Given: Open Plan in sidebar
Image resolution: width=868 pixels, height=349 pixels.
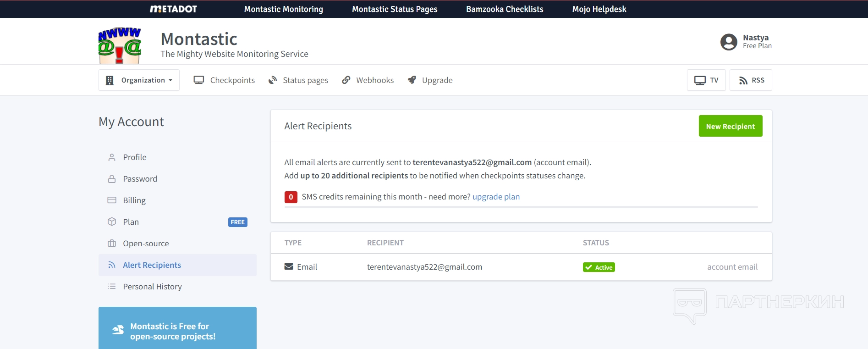Looking at the screenshot, I should coord(177,222).
